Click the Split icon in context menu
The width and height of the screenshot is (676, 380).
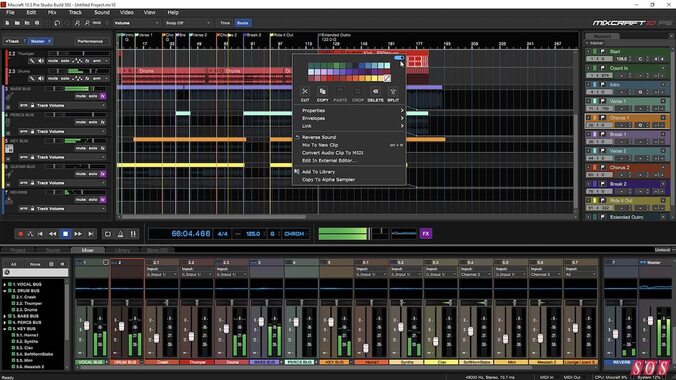pyautogui.click(x=393, y=91)
